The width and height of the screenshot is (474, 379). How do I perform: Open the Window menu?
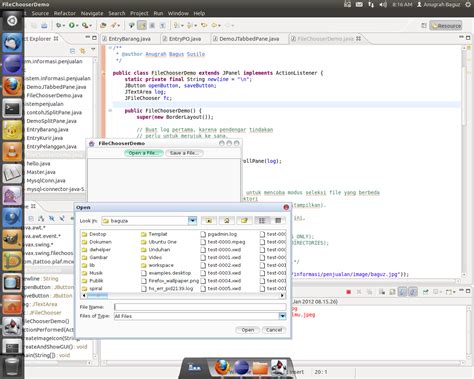click(x=178, y=13)
